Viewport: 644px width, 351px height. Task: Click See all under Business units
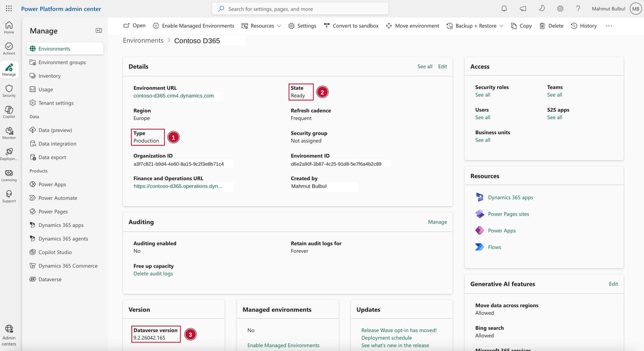pos(482,140)
